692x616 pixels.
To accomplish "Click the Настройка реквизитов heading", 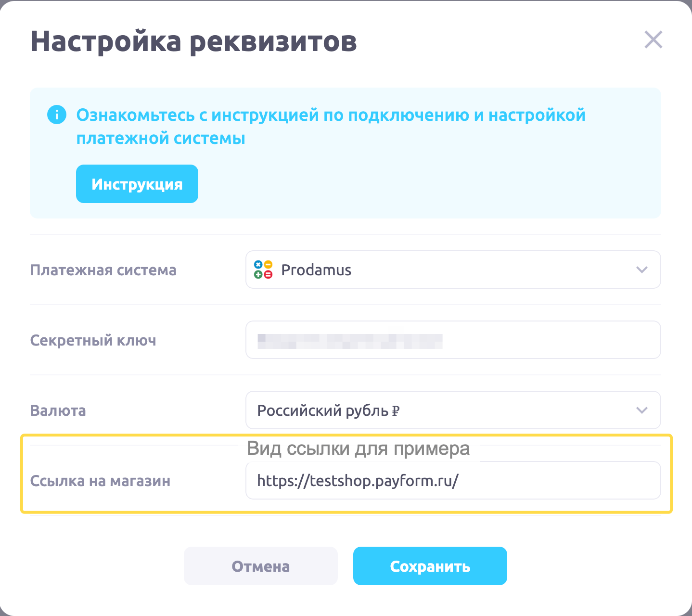I will [193, 41].
